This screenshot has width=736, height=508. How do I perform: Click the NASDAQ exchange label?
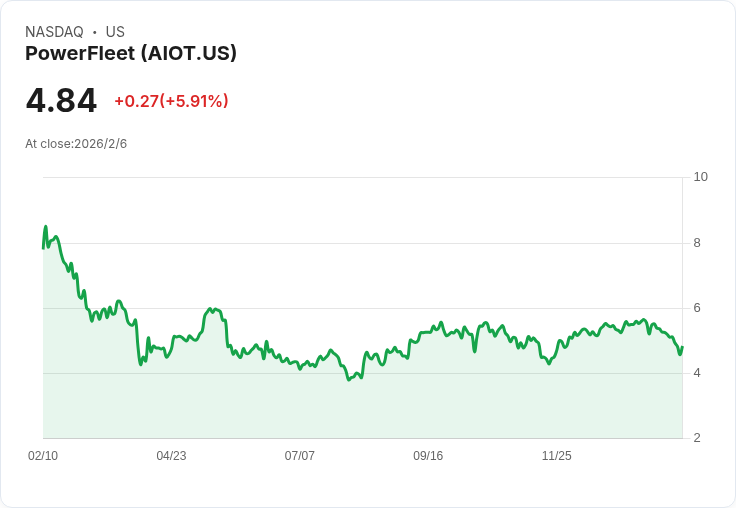(x=54, y=32)
